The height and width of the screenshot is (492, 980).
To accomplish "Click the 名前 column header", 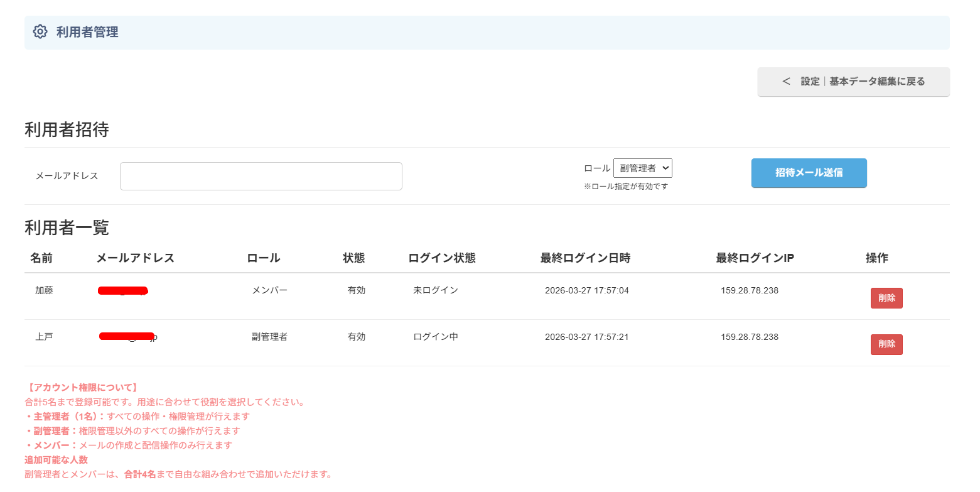I will (41, 258).
